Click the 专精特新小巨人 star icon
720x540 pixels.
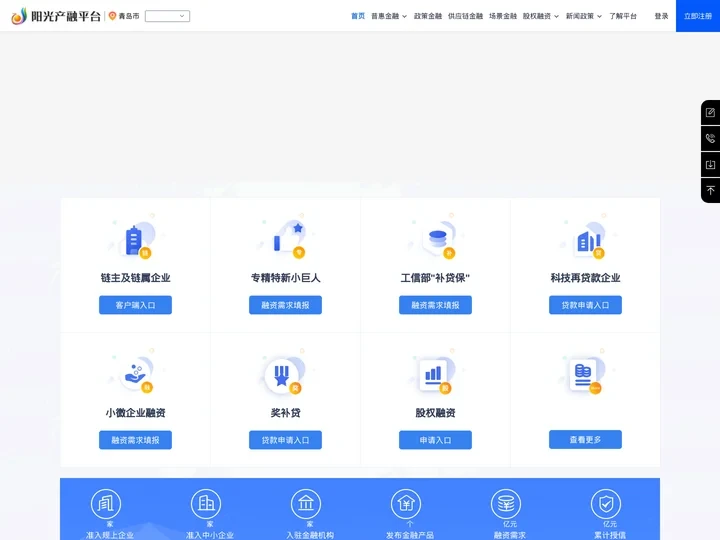(x=287, y=240)
